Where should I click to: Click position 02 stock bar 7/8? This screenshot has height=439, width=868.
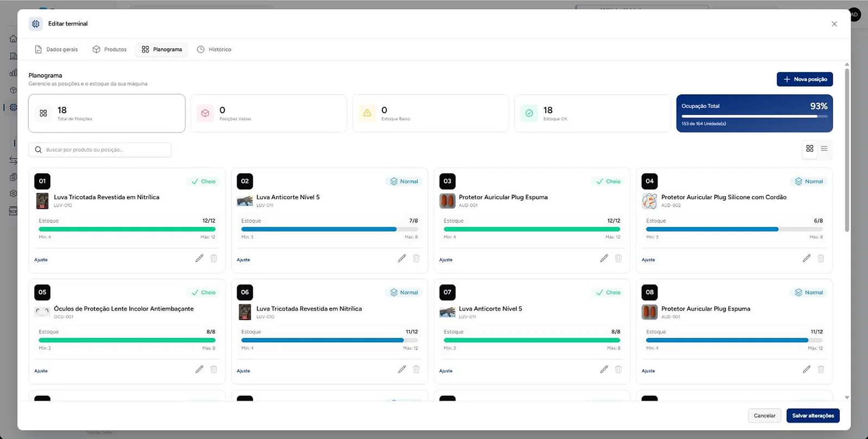click(329, 229)
